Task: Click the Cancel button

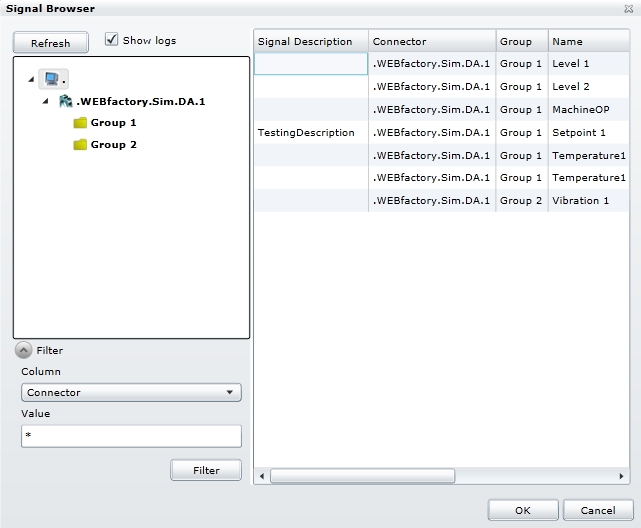Action: 598,510
